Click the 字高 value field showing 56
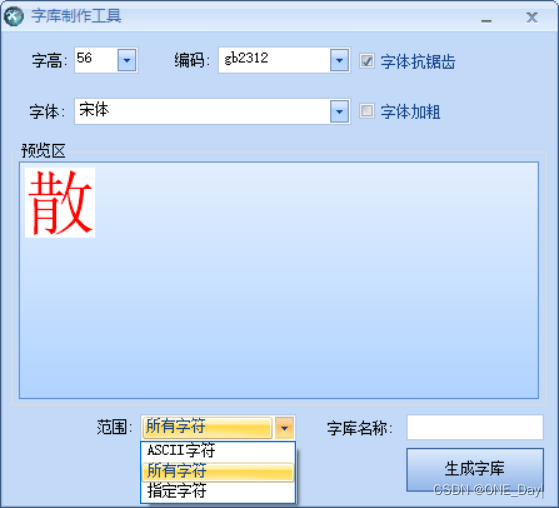 click(96, 60)
